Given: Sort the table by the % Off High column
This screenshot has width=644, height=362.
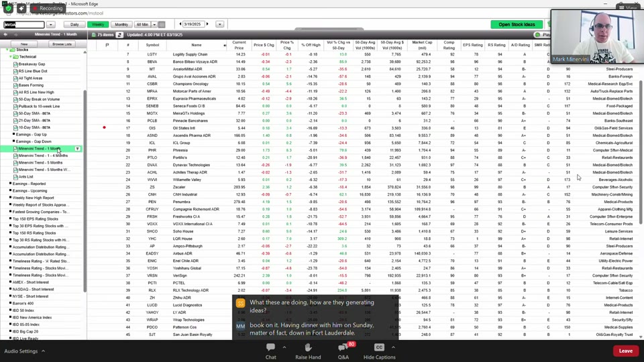Looking at the screenshot, I should 311,45.
